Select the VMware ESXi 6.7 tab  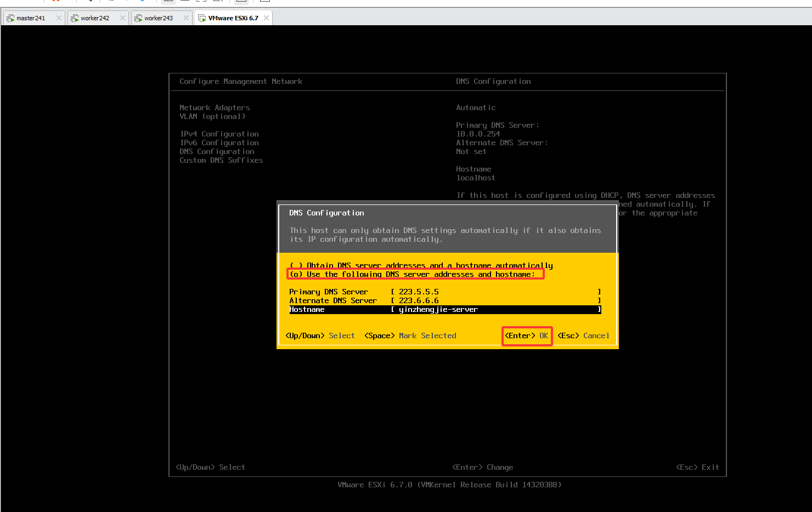click(x=233, y=18)
